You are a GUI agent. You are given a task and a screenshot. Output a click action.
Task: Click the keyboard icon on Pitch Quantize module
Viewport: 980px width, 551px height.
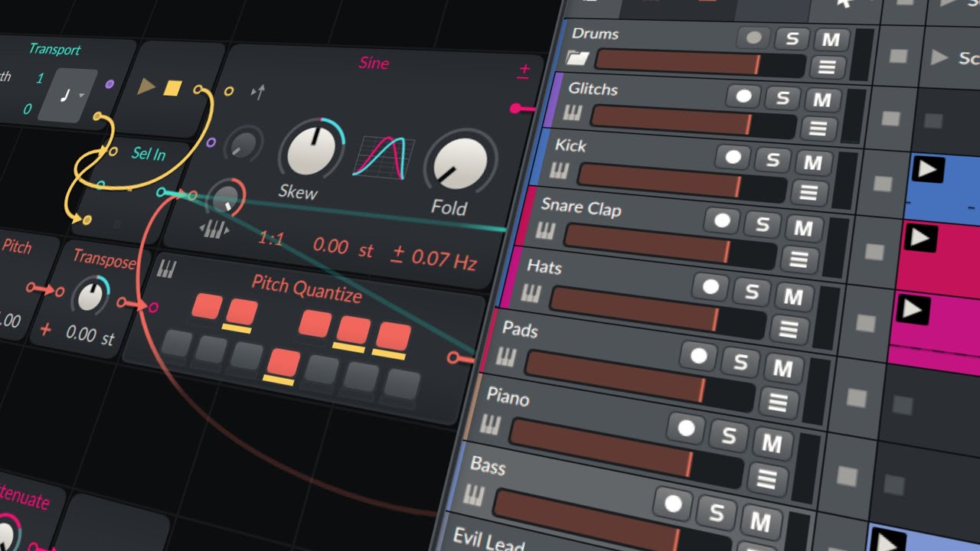pyautogui.click(x=166, y=269)
